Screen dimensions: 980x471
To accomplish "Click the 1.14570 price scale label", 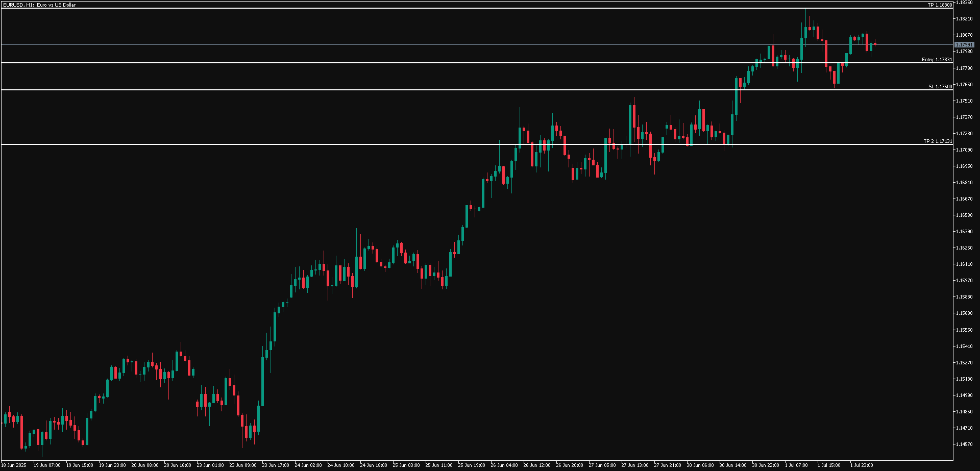I will [964, 444].
